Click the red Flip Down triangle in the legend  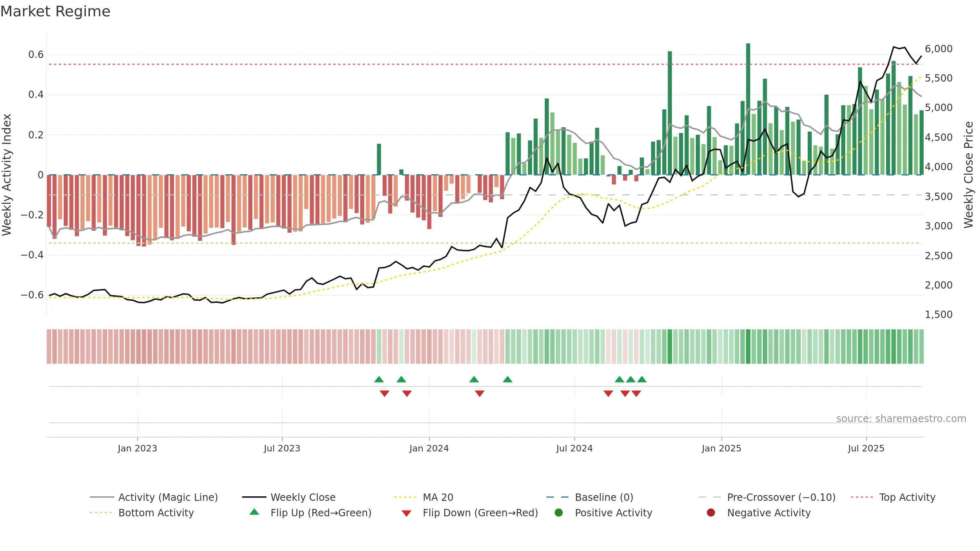[x=406, y=513]
